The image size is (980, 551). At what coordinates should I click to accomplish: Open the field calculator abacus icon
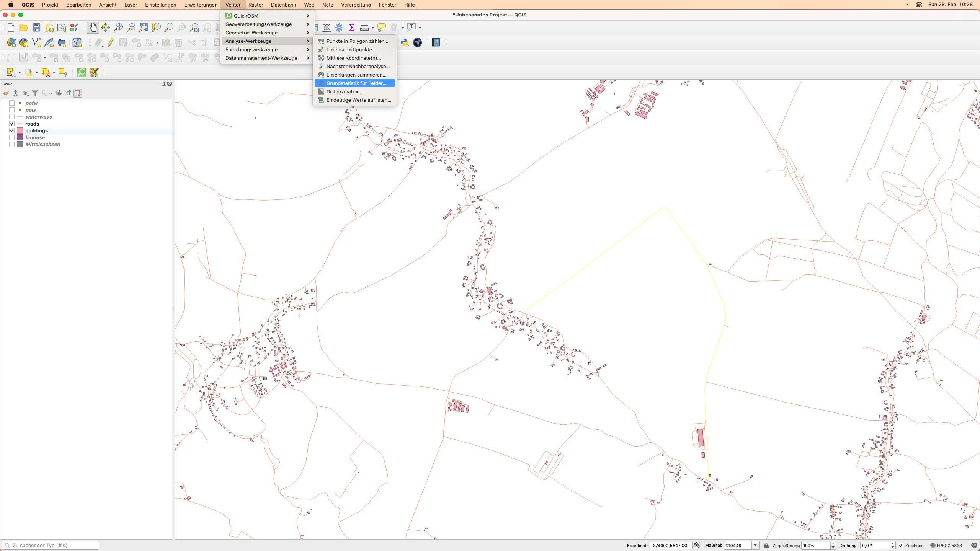pos(327,28)
